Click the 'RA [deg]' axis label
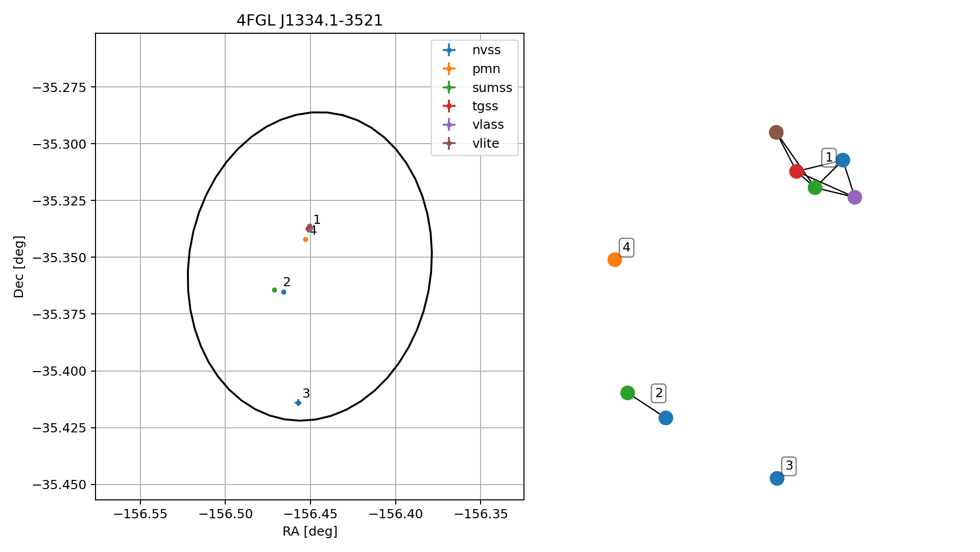980x552 pixels. coord(310,532)
